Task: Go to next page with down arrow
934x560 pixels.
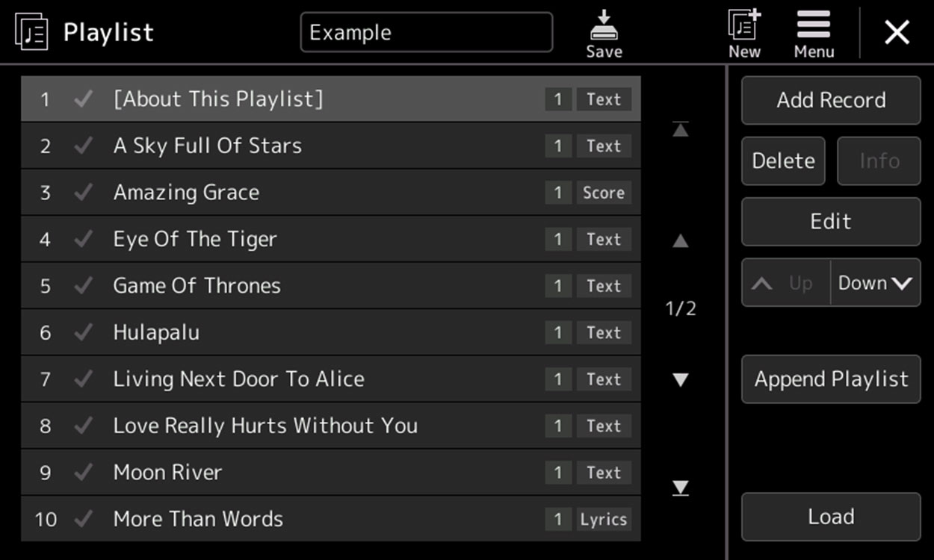Action: (680, 380)
